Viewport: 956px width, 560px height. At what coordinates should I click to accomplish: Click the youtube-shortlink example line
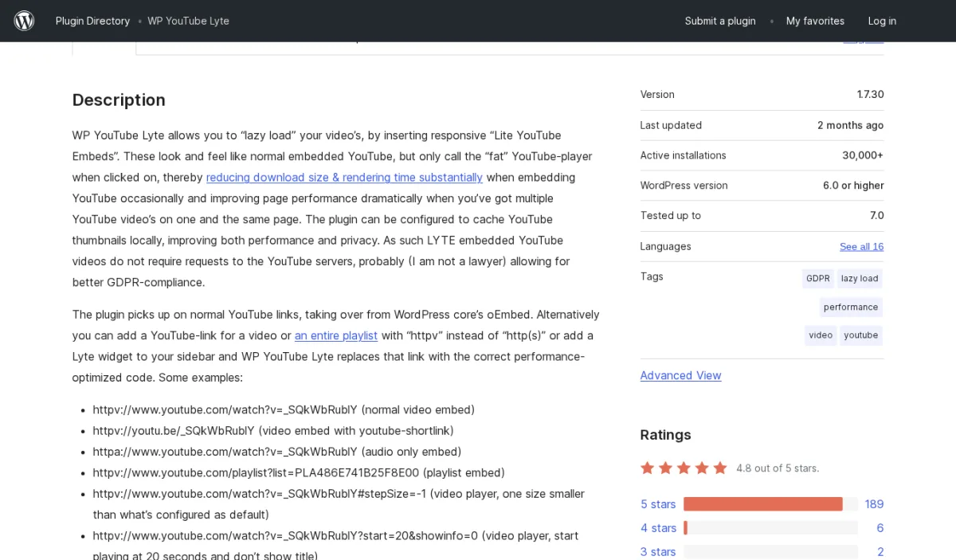click(x=273, y=431)
